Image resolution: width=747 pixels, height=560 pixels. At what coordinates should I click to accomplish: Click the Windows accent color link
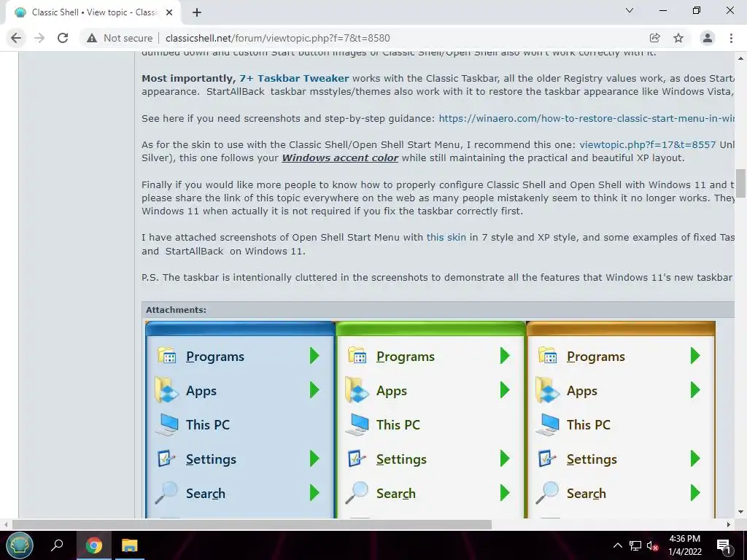340,157
